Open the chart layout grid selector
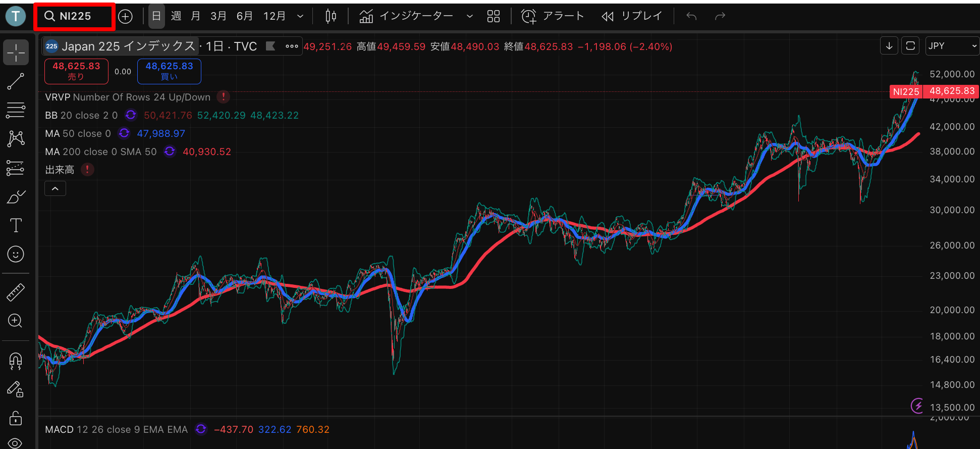Image resolution: width=980 pixels, height=449 pixels. pyautogui.click(x=493, y=16)
